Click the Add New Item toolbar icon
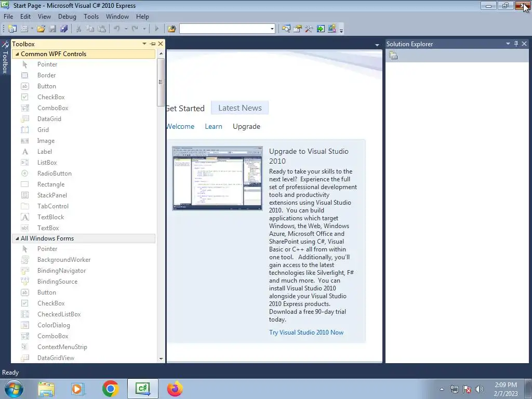 coord(24,29)
